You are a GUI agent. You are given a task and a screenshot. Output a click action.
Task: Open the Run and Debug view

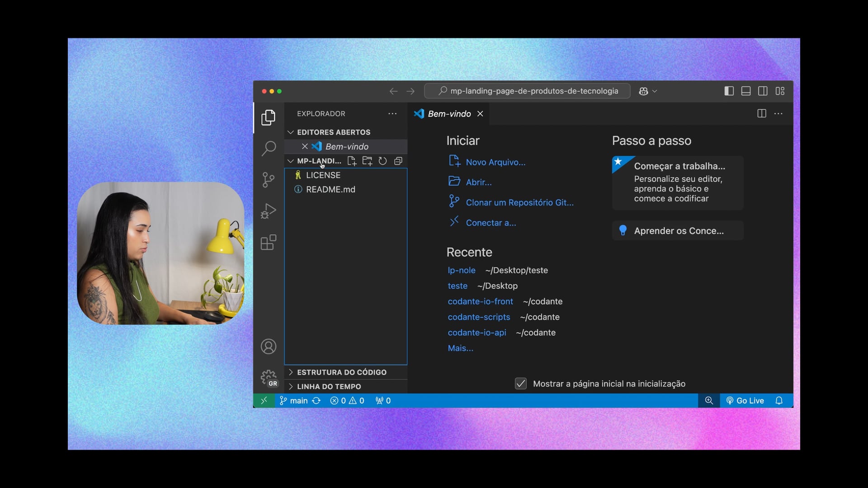pyautogui.click(x=269, y=211)
